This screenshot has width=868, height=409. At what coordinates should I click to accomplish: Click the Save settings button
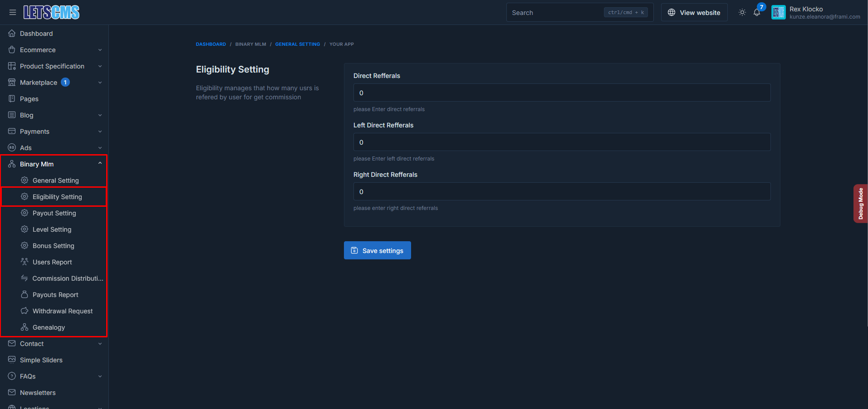377,250
